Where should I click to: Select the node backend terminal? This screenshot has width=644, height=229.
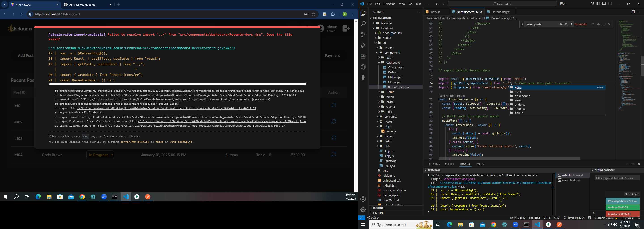[573, 180]
